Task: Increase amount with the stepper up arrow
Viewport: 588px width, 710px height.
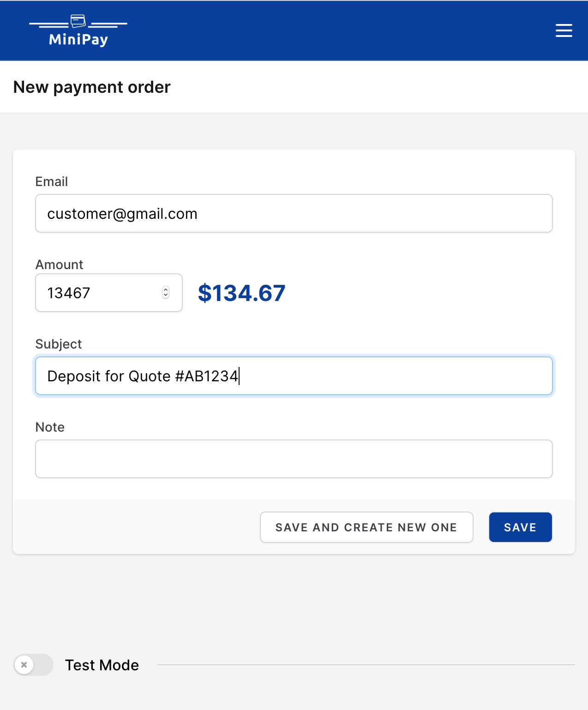Action: tap(166, 289)
